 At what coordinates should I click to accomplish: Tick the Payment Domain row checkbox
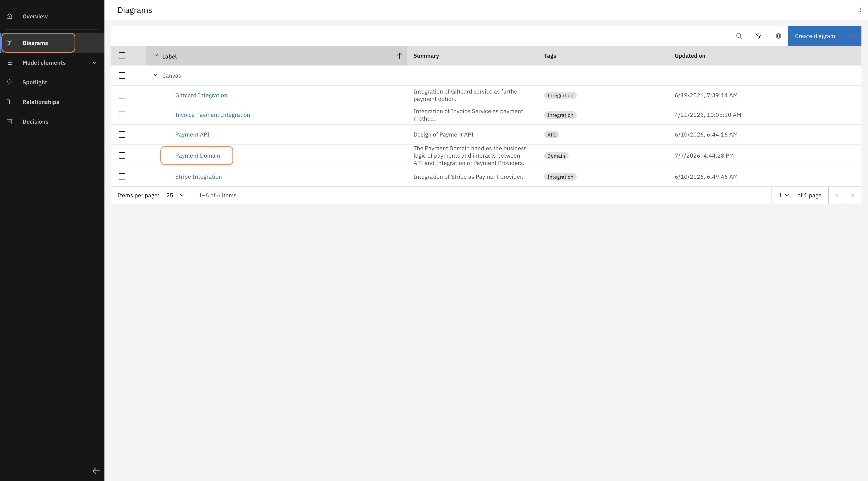tap(122, 156)
